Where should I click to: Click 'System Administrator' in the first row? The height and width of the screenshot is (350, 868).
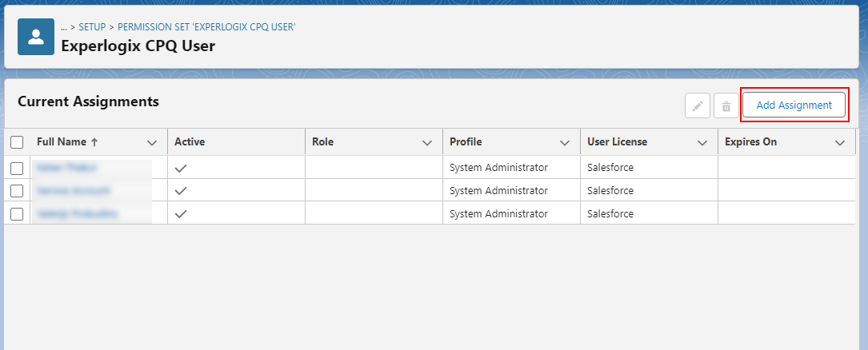tap(498, 168)
